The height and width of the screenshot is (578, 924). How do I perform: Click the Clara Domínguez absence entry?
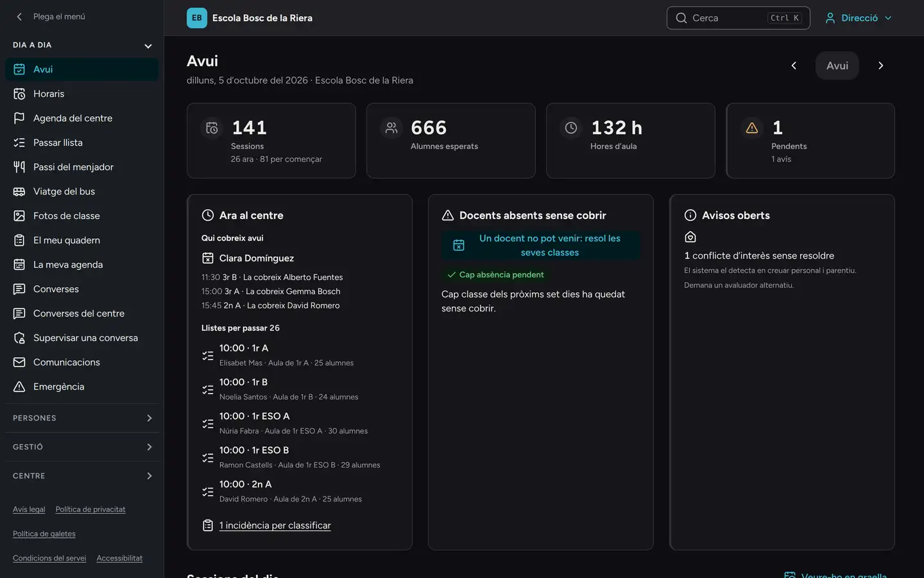257,258
